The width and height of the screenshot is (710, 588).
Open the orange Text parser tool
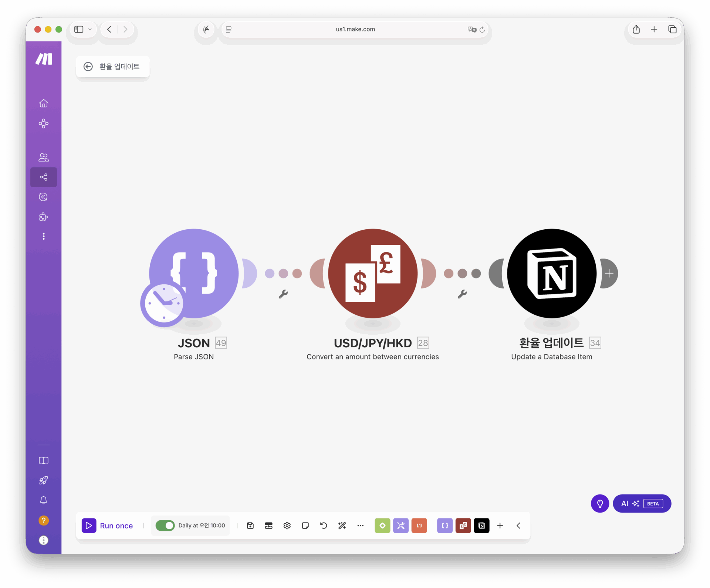[x=419, y=526]
